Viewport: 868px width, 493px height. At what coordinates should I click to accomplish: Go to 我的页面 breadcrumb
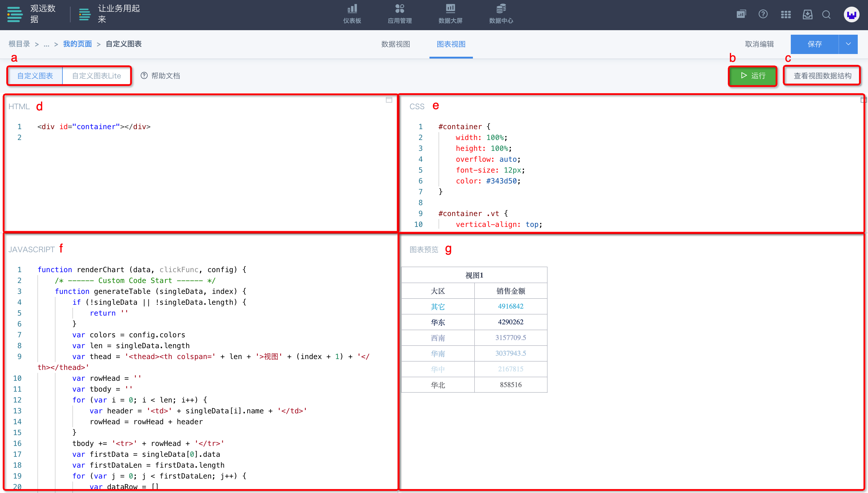pos(78,44)
